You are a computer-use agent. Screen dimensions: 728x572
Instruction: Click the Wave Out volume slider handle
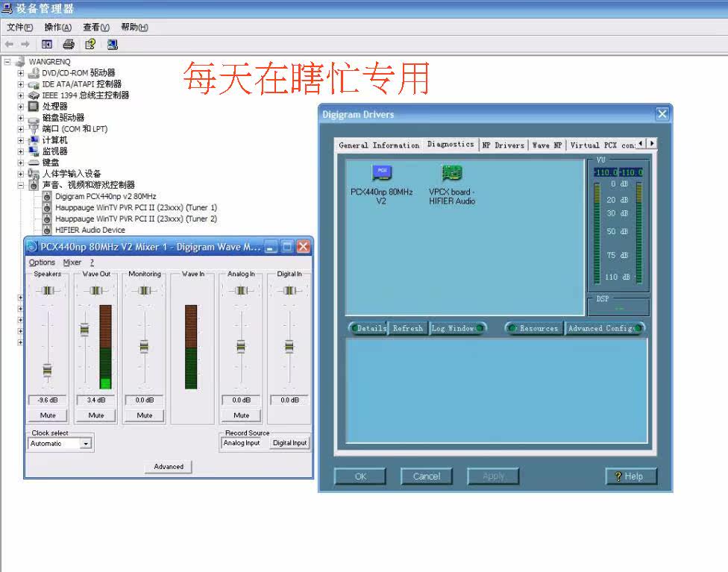tap(84, 329)
